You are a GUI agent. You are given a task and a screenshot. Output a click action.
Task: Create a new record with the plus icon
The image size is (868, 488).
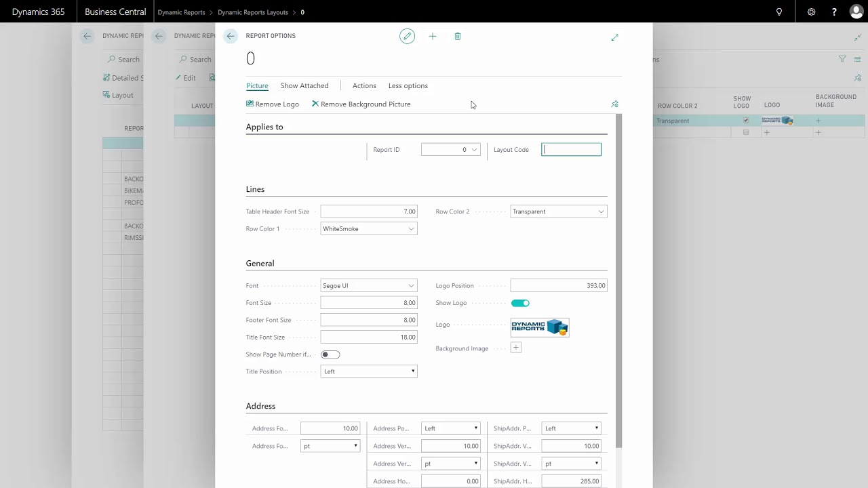tap(433, 37)
